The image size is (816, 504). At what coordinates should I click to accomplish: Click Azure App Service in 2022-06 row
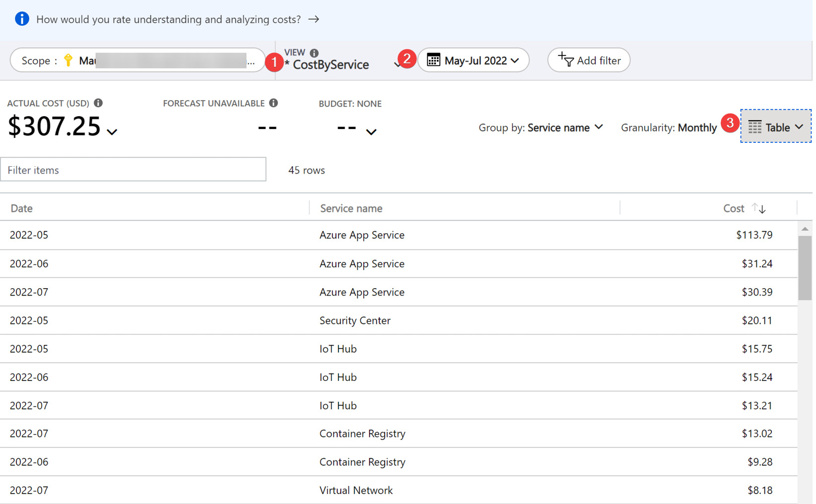coord(362,264)
